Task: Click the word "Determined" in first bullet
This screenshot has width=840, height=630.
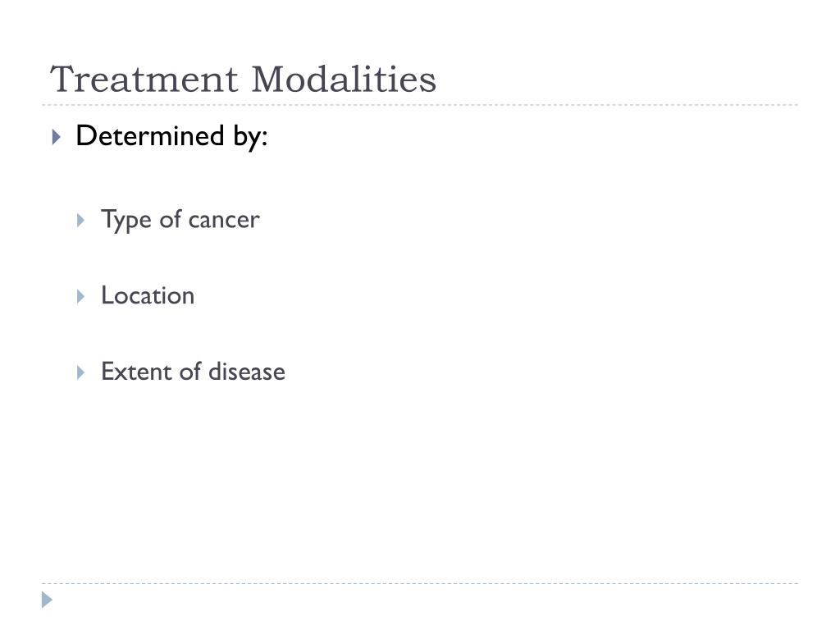Action: [x=150, y=135]
